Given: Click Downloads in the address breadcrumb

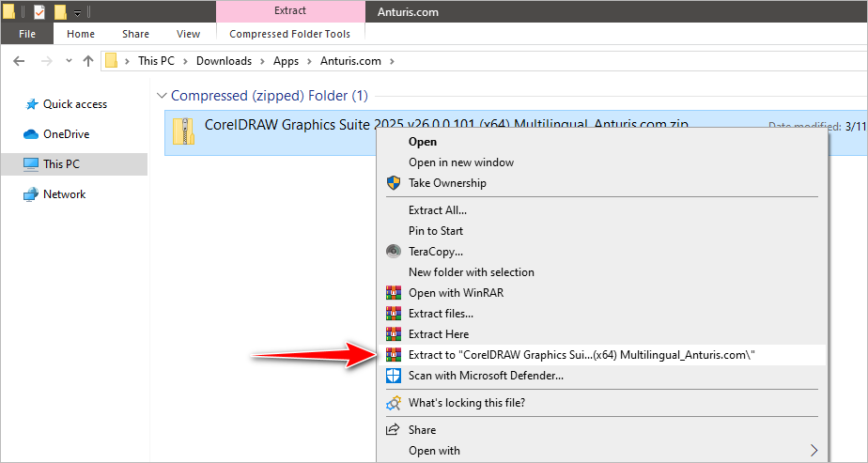Looking at the screenshot, I should coord(224,61).
